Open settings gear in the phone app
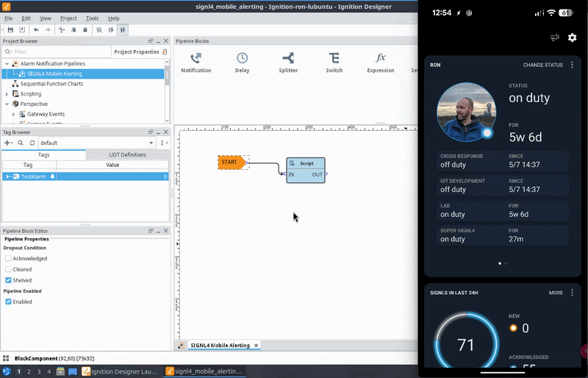 572,38
